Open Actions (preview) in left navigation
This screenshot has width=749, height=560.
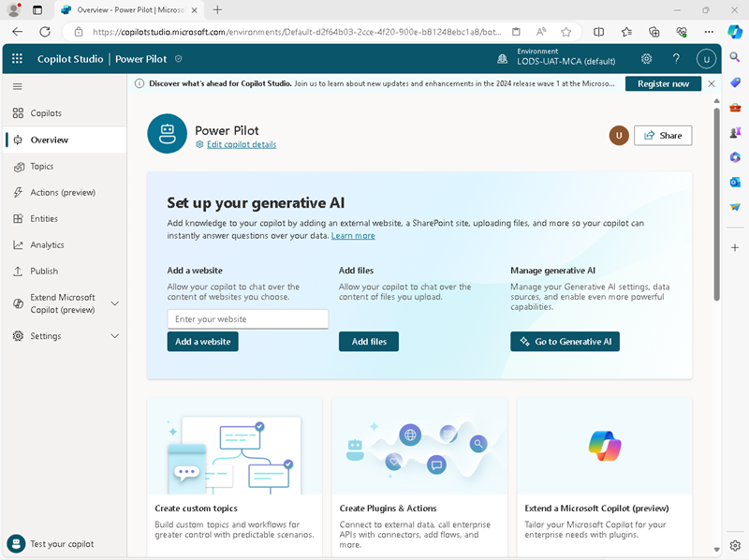64,192
